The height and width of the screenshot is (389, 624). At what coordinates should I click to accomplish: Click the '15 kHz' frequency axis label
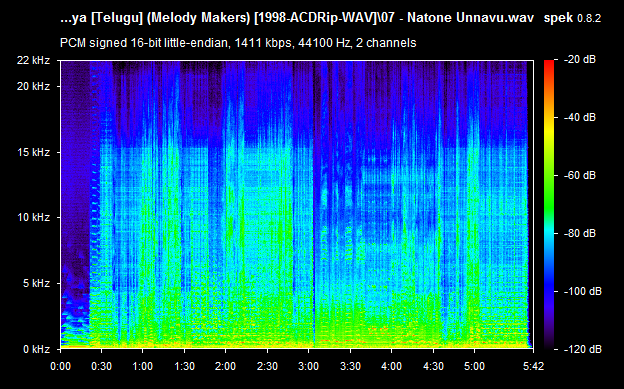(33, 152)
